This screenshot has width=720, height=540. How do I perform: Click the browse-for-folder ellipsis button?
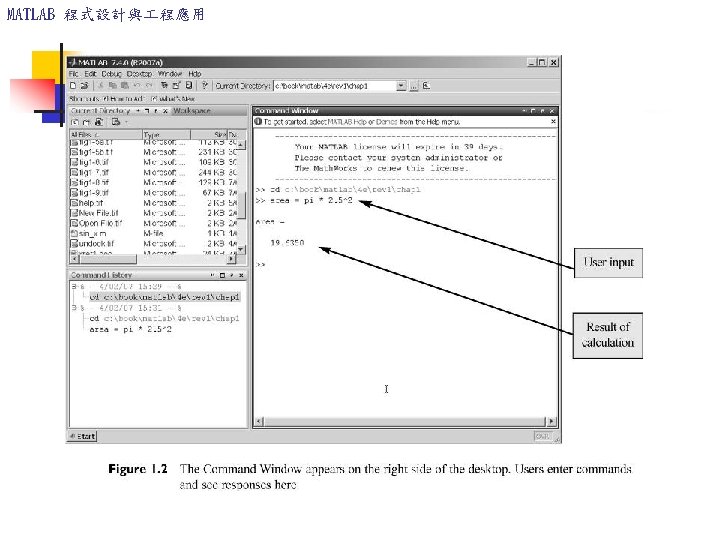tap(414, 86)
